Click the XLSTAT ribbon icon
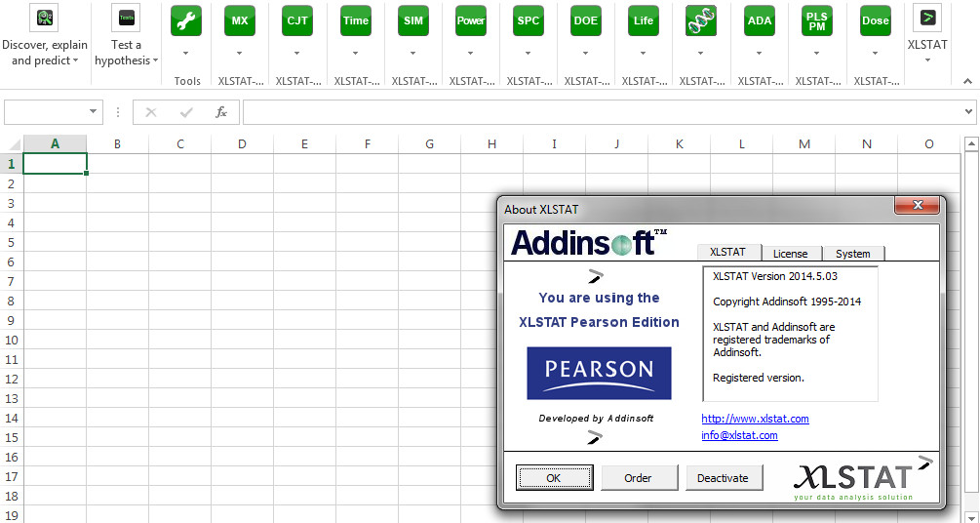Screen dimensions: 980x523 927,18
